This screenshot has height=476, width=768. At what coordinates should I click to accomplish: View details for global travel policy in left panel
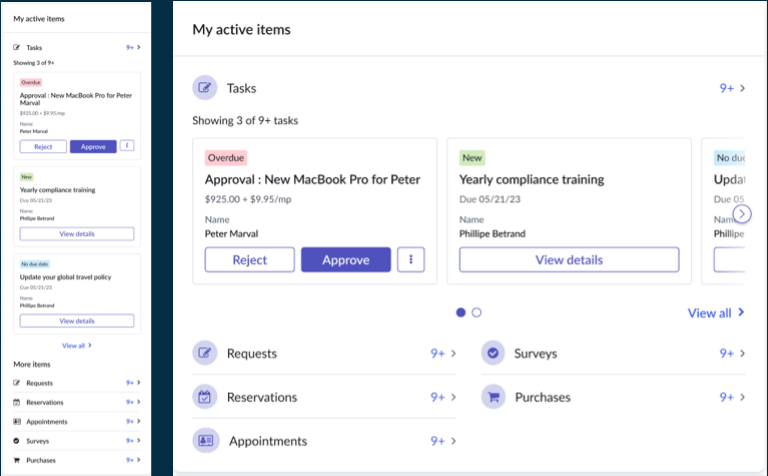tap(77, 321)
